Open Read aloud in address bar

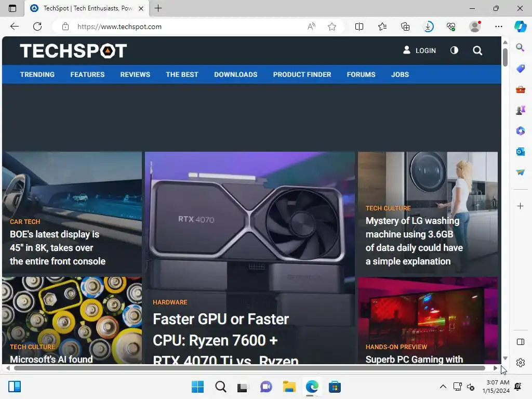click(311, 26)
